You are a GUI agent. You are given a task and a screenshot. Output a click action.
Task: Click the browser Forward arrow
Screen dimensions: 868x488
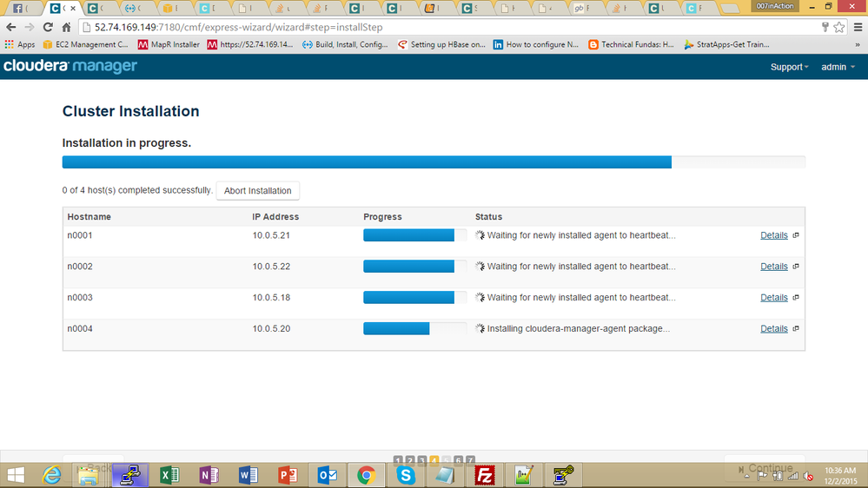pos(30,27)
